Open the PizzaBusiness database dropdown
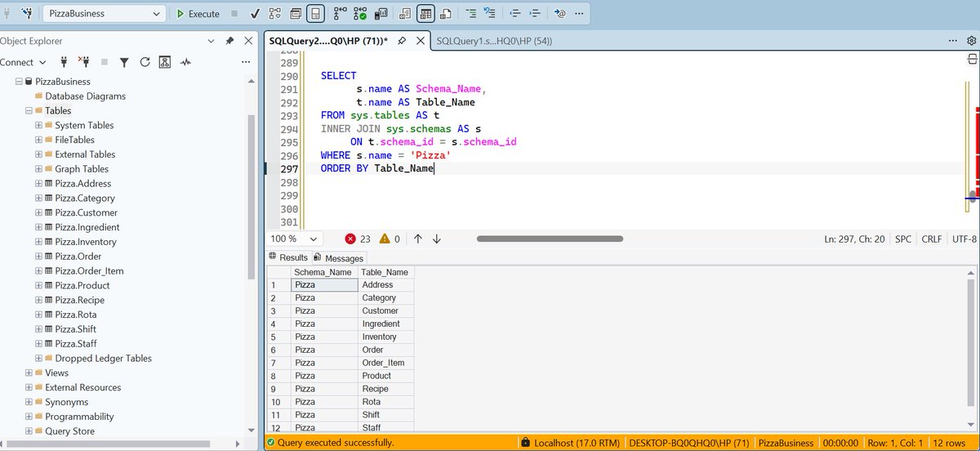 point(103,14)
